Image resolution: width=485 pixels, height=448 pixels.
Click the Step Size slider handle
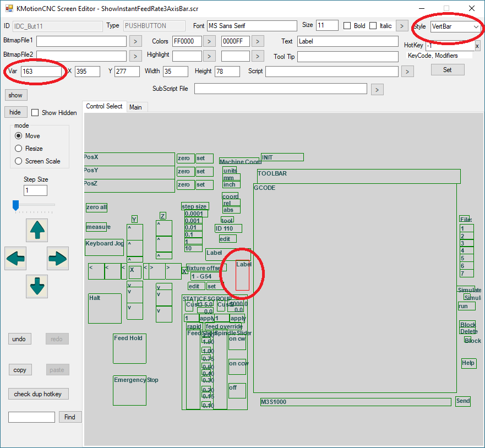(16, 205)
